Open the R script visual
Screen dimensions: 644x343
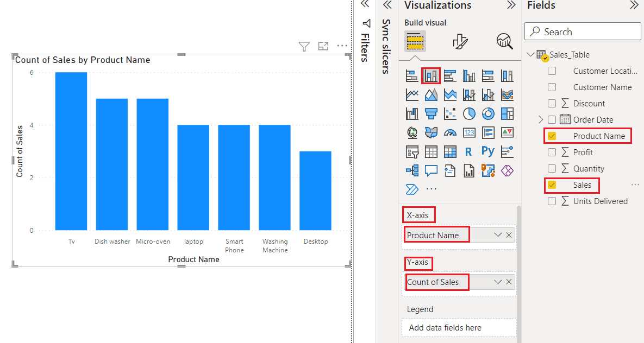pyautogui.click(x=469, y=151)
